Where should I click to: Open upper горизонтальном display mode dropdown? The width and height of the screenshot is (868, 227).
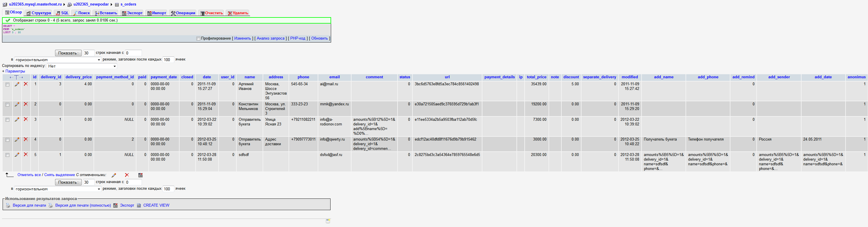tap(58, 60)
